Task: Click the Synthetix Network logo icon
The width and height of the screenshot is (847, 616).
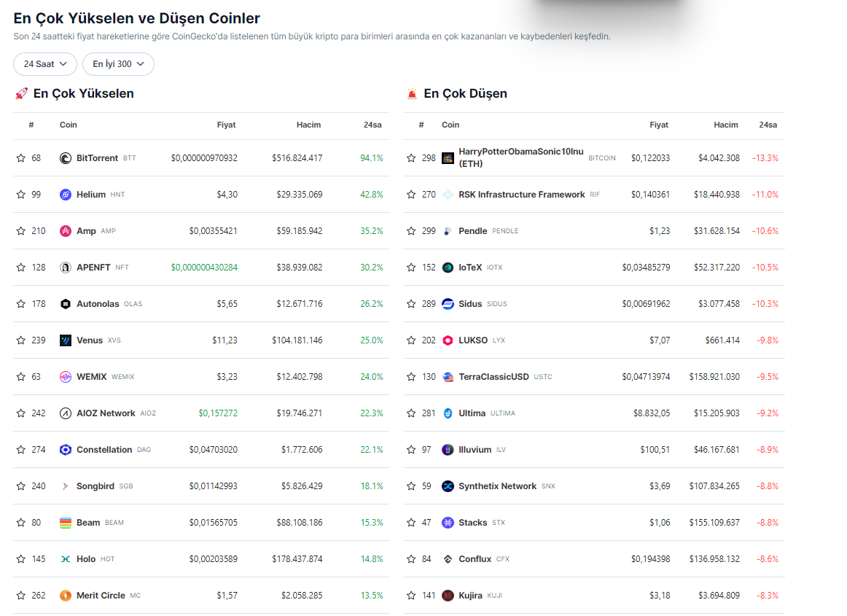Action: [448, 486]
